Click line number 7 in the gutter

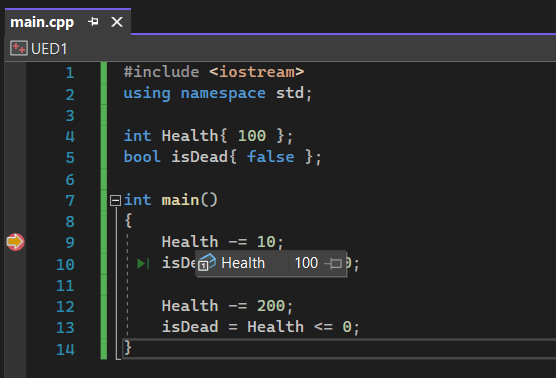(70, 201)
